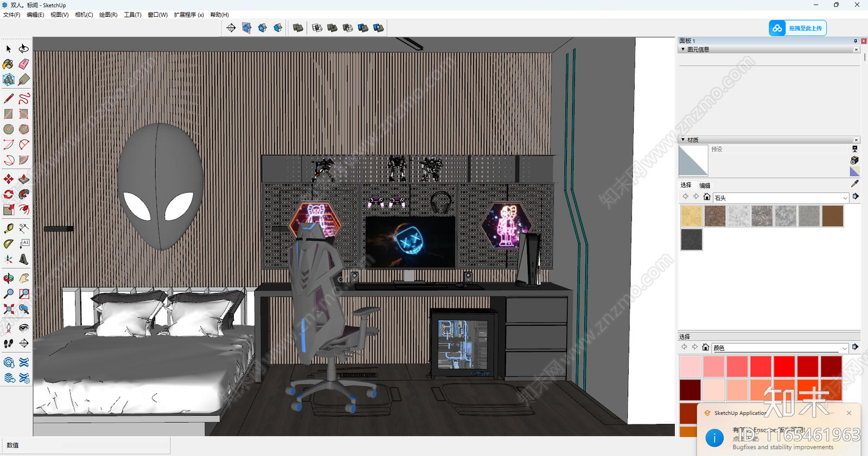Image resolution: width=868 pixels, height=456 pixels.
Task: Activate the Push/Pull tool
Action: (24, 179)
